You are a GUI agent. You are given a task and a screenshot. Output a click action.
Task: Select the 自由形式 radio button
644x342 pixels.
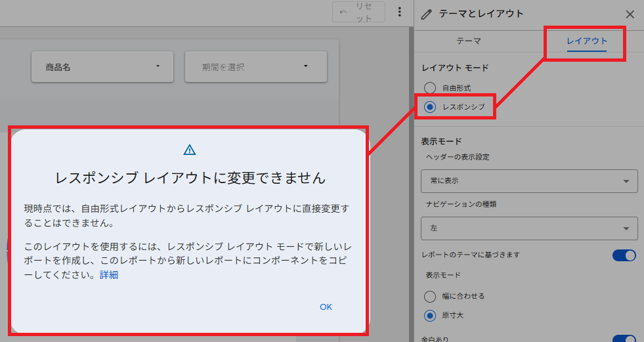[x=430, y=88]
